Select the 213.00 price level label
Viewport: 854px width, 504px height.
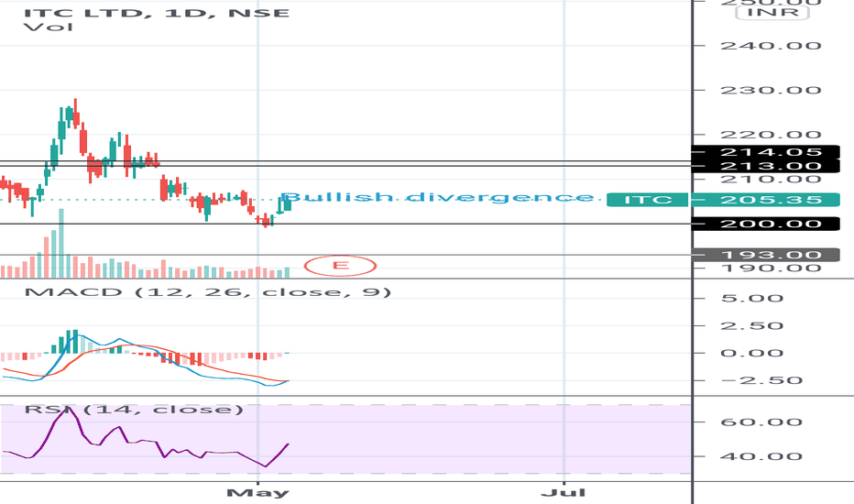(x=765, y=166)
